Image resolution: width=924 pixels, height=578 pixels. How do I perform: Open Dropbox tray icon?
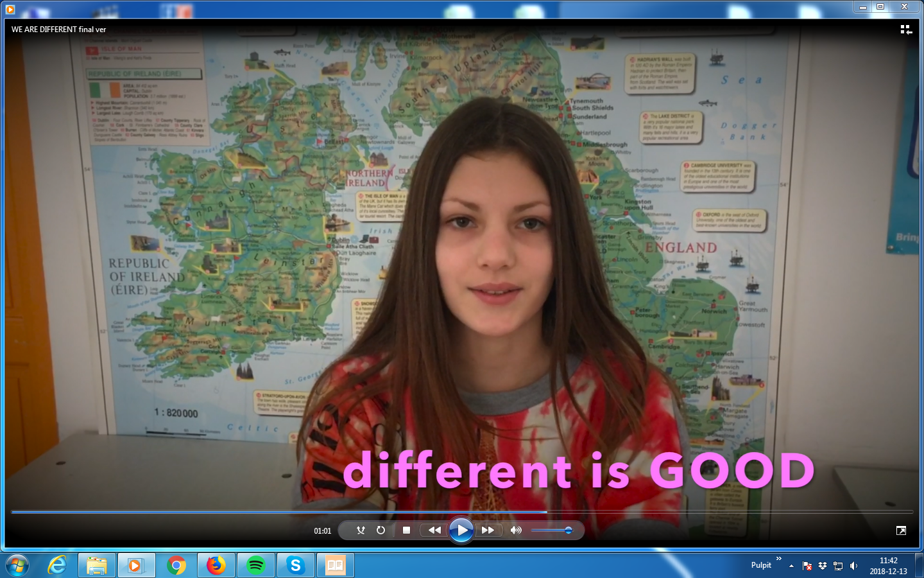click(823, 566)
